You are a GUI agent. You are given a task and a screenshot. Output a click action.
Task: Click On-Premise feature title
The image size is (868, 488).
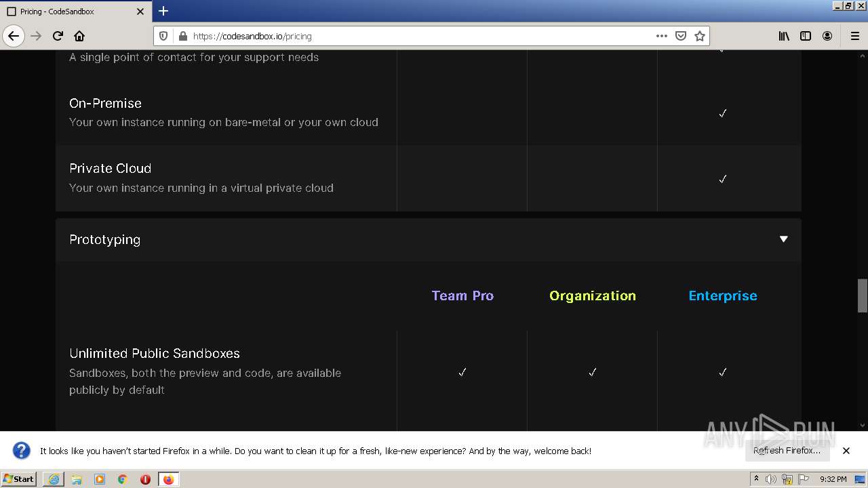[105, 103]
